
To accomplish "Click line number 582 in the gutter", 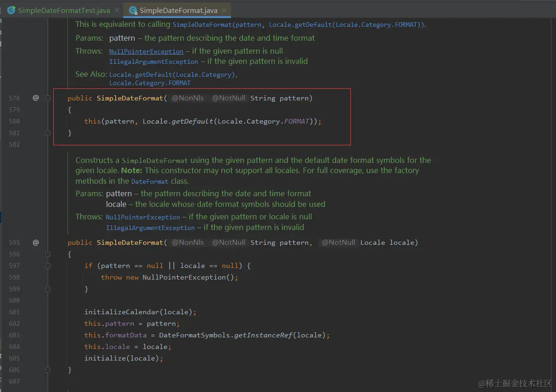I will (14, 144).
